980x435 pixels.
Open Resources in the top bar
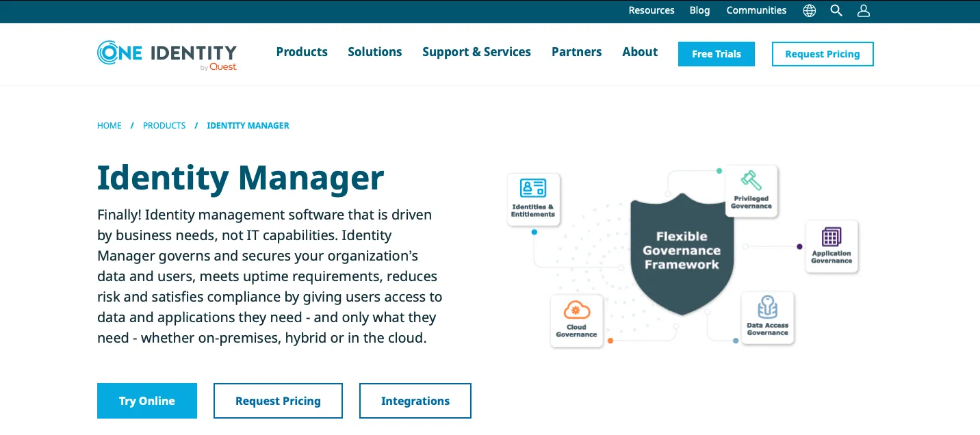pyautogui.click(x=652, y=11)
